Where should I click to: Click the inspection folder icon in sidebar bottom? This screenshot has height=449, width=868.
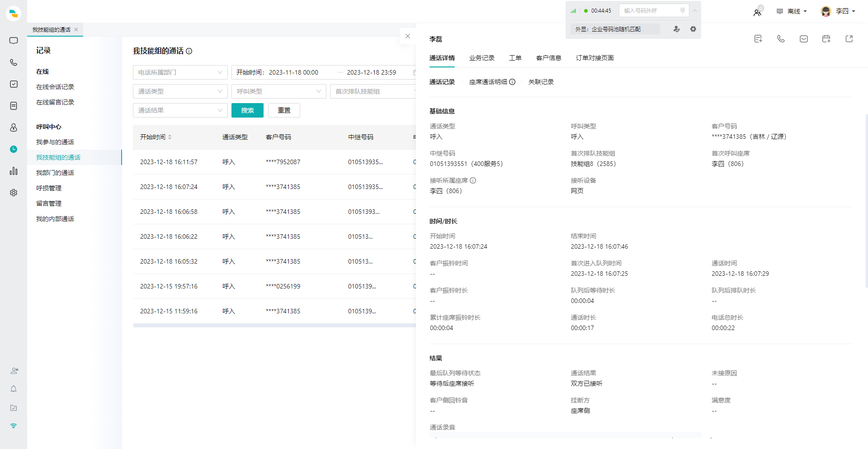click(14, 408)
